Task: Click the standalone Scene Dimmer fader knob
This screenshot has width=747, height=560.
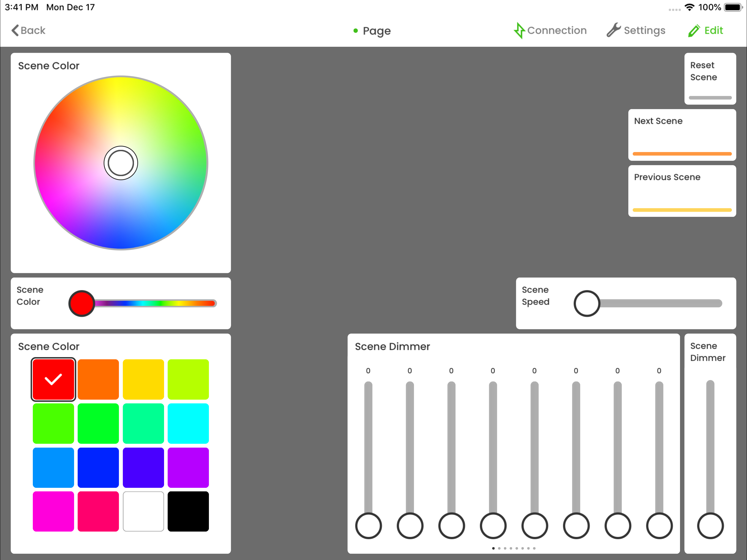Action: coord(710,526)
